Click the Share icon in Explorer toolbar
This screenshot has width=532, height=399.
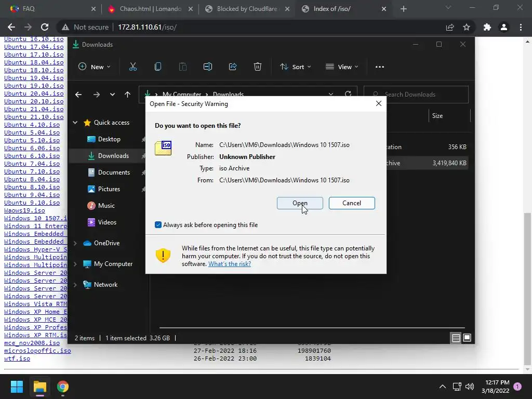coord(233,67)
